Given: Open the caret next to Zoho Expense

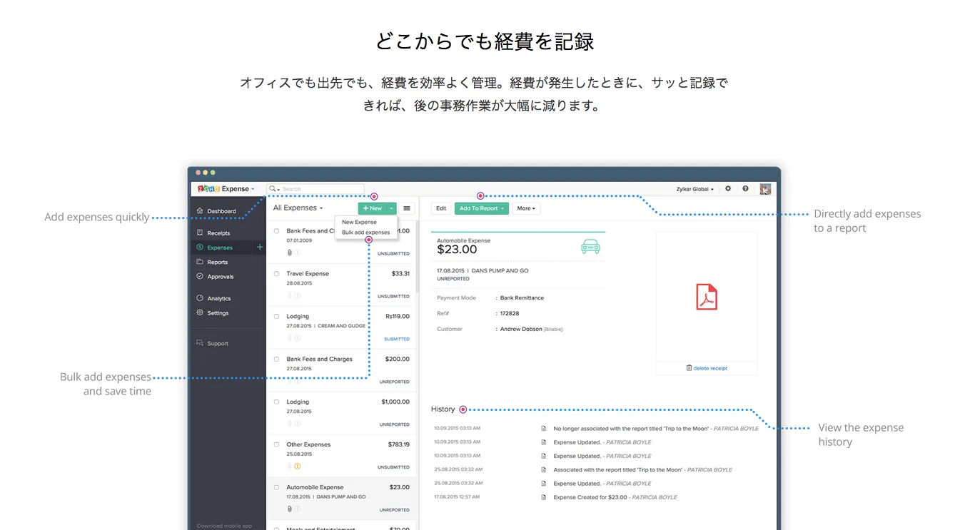Looking at the screenshot, I should point(253,190).
